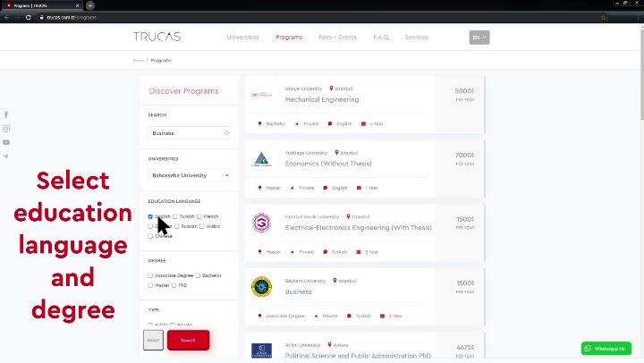This screenshot has height=363, width=644.
Task: Click the Istinye University logo
Action: (261, 95)
